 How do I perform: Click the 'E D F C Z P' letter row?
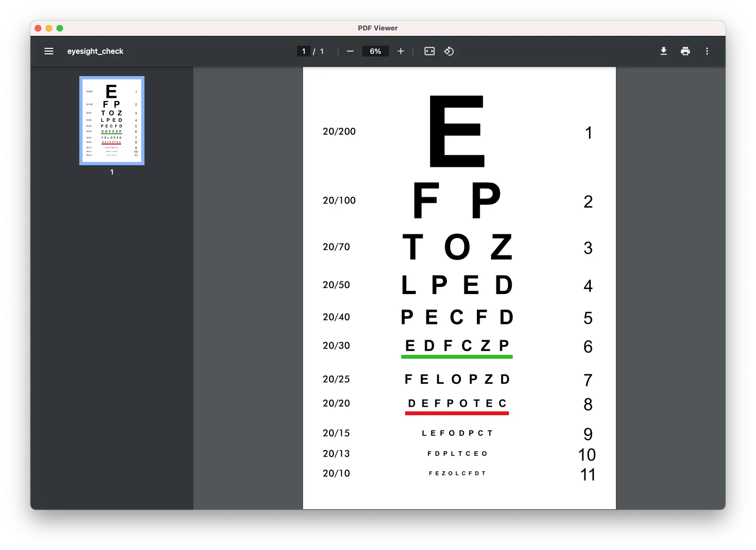[457, 346]
